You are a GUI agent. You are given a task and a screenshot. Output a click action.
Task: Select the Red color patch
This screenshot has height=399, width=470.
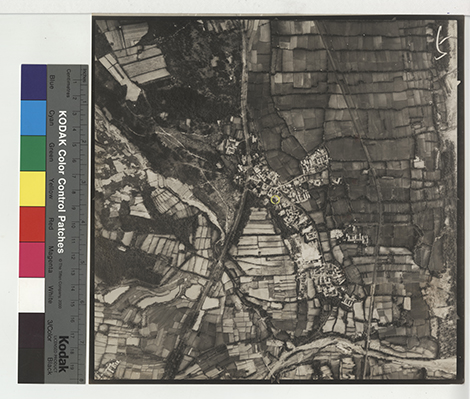(x=32, y=224)
